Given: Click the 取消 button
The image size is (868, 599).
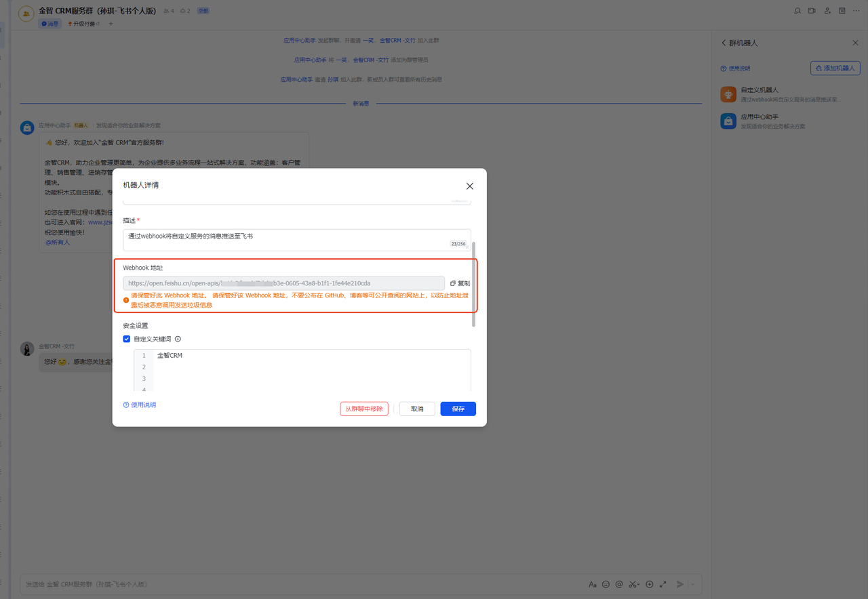Looking at the screenshot, I should [x=417, y=409].
